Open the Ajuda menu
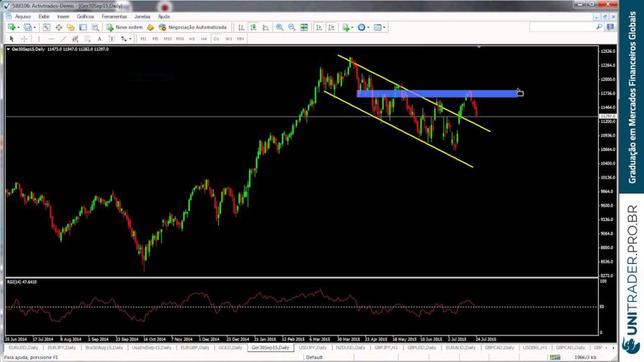Viewport: 644px width, 362px height. coord(164,16)
